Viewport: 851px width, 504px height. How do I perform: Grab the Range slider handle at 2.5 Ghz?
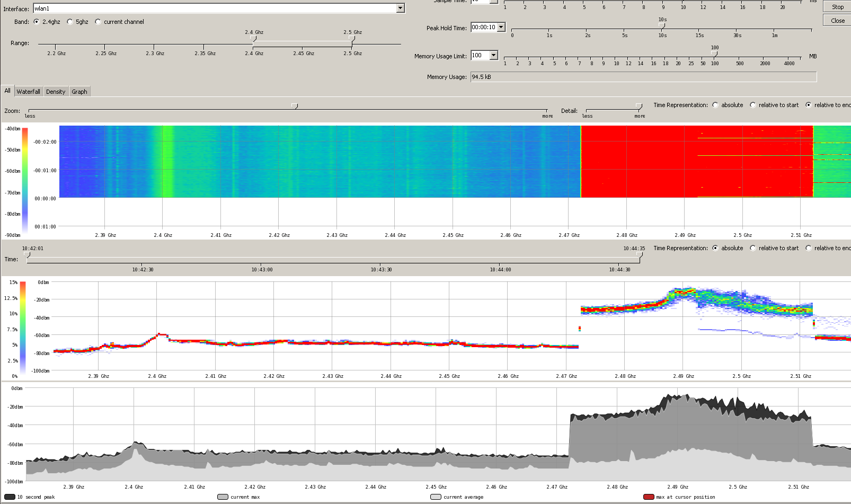[x=352, y=39]
